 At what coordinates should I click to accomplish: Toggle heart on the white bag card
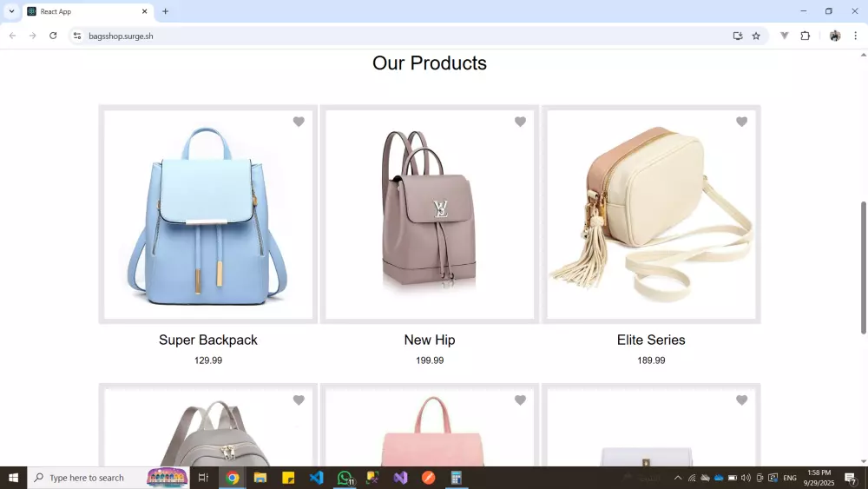(741, 400)
